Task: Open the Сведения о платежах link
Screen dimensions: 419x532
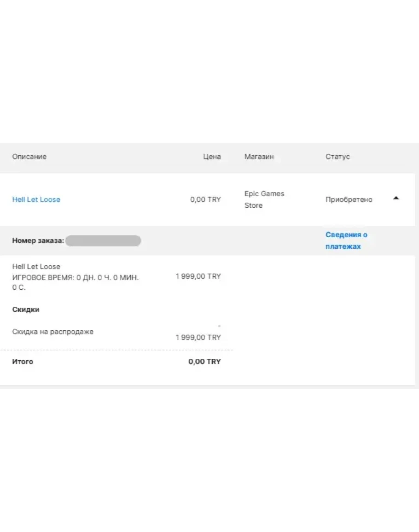Action: pos(346,240)
